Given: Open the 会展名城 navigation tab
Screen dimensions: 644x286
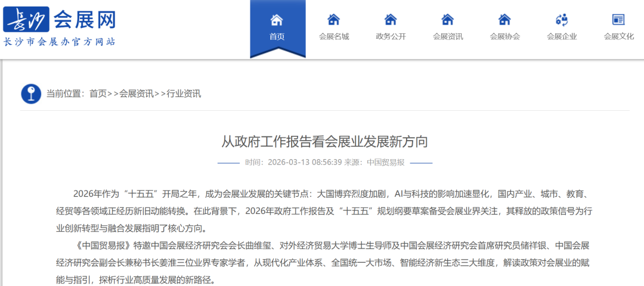Looking at the screenshot, I should [334, 36].
